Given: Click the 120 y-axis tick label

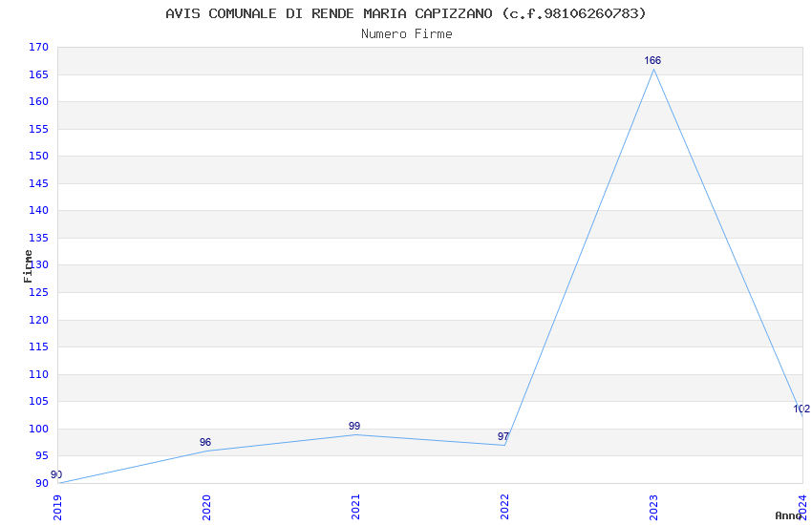Looking at the screenshot, I should pyautogui.click(x=39, y=320).
